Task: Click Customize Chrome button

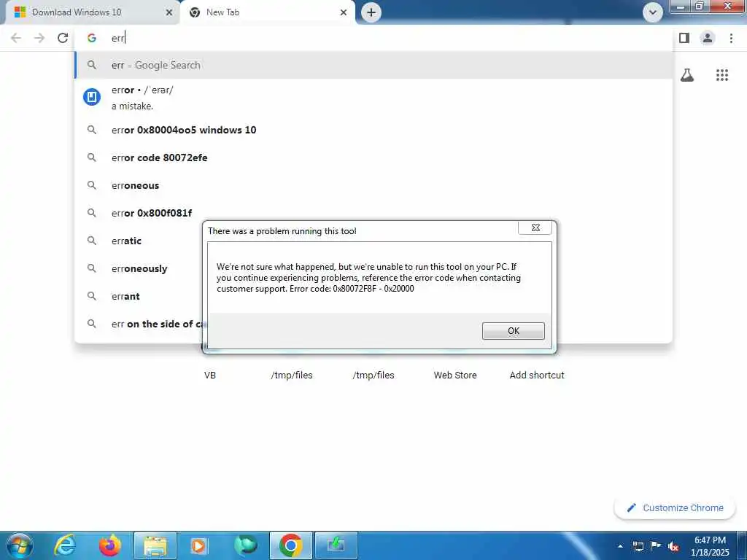Action: [x=675, y=507]
